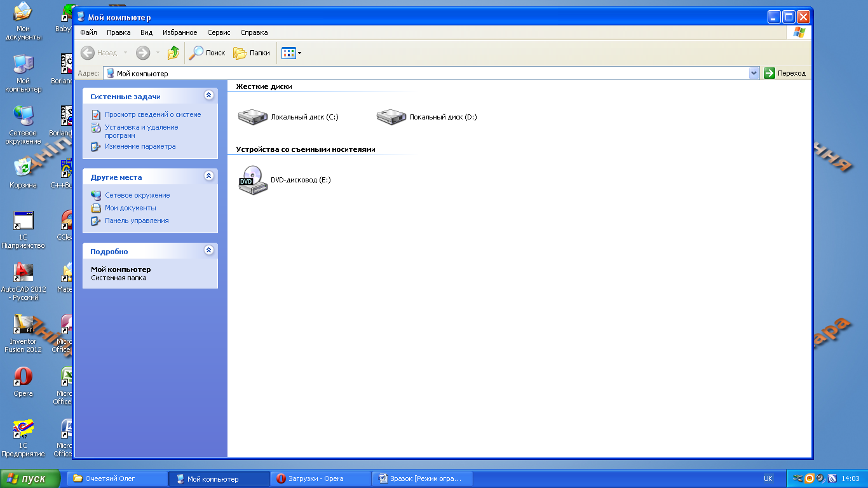868x488 pixels.
Task: Open Установка и удаление программ link
Action: pos(142,131)
